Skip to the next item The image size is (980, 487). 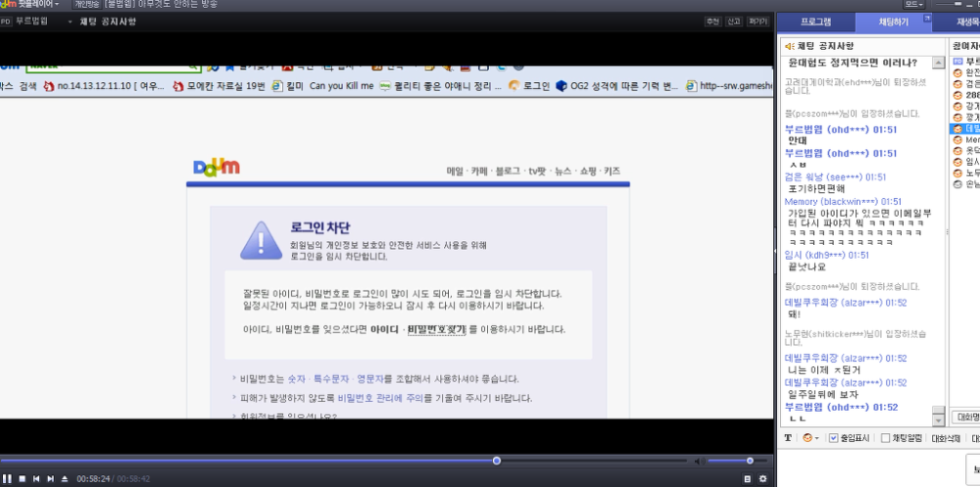51,479
